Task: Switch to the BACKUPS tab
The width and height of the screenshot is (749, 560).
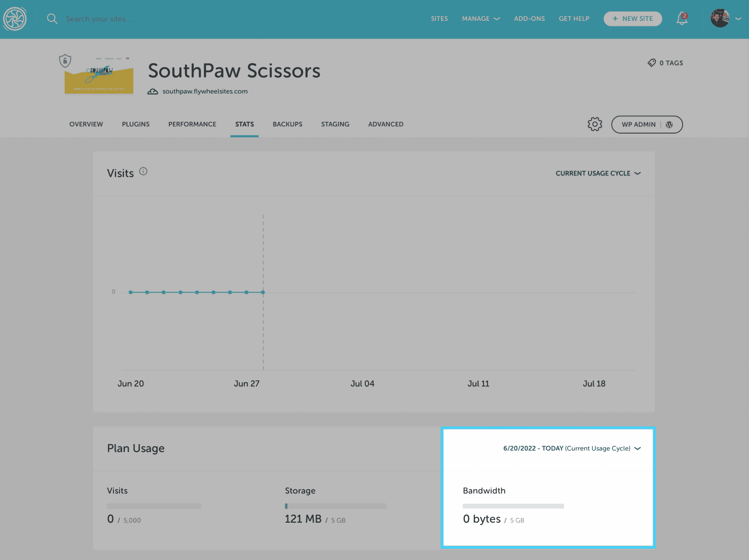Action: [x=287, y=124]
